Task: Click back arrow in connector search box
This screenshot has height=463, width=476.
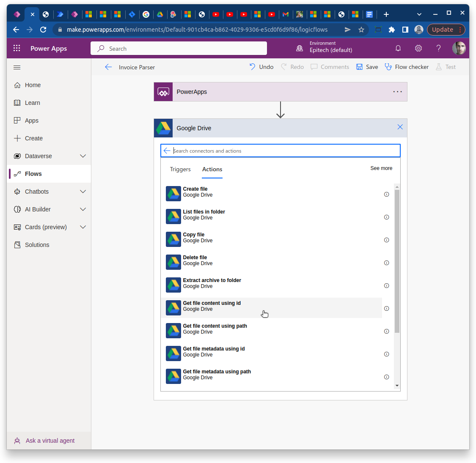Action: (x=167, y=151)
